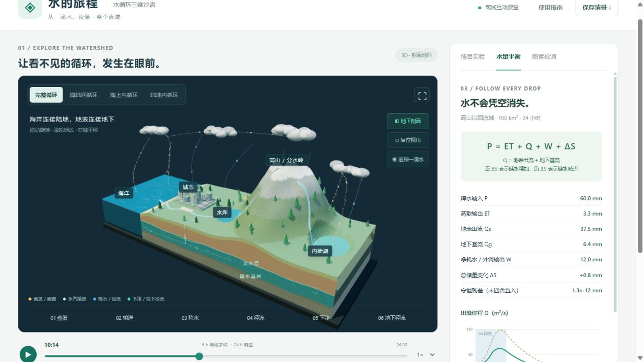The height and width of the screenshot is (362, 644).
Task: Jump to step 02 输送
Action: coord(125,318)
